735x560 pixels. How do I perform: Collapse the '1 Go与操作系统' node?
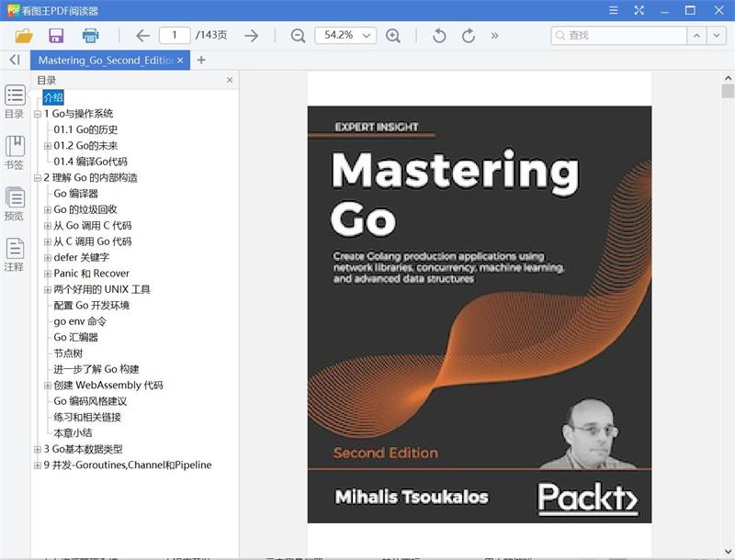[38, 114]
